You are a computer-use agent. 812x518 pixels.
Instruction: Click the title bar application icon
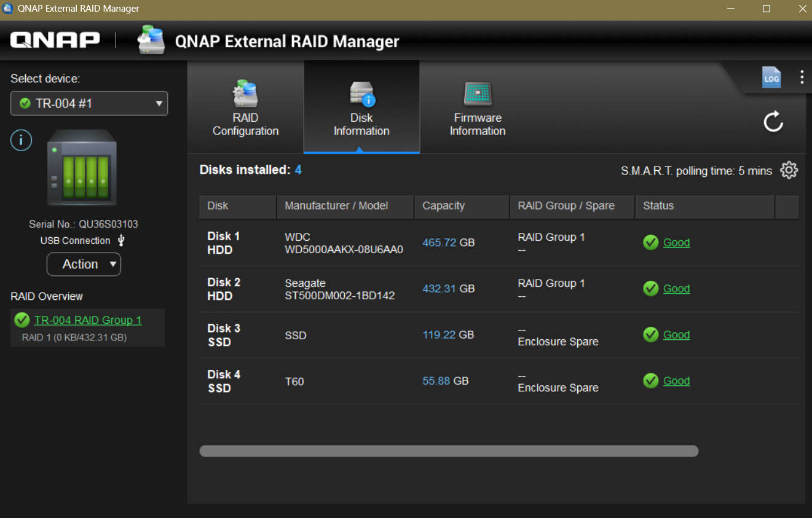[x=9, y=9]
